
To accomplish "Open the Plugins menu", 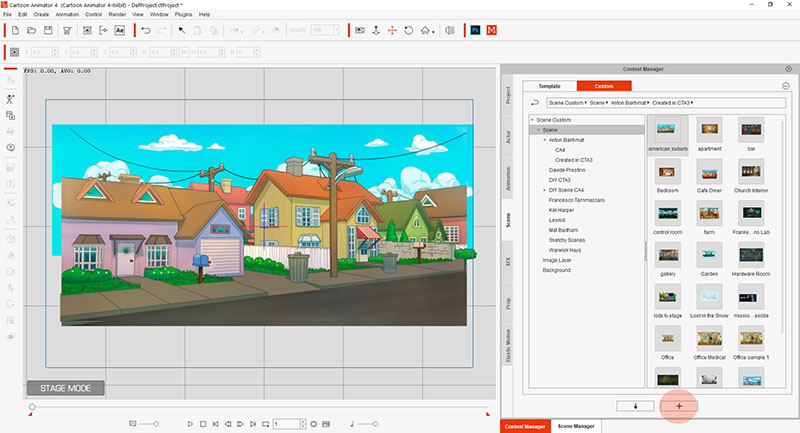I will pos(183,14).
